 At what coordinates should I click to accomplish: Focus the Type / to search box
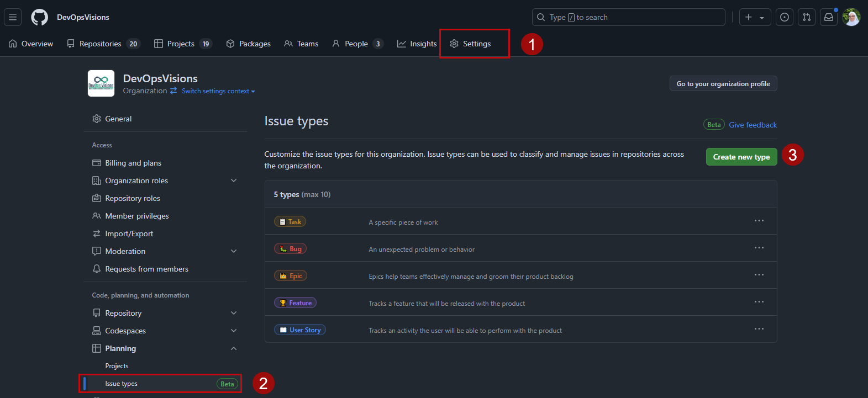[x=628, y=17]
